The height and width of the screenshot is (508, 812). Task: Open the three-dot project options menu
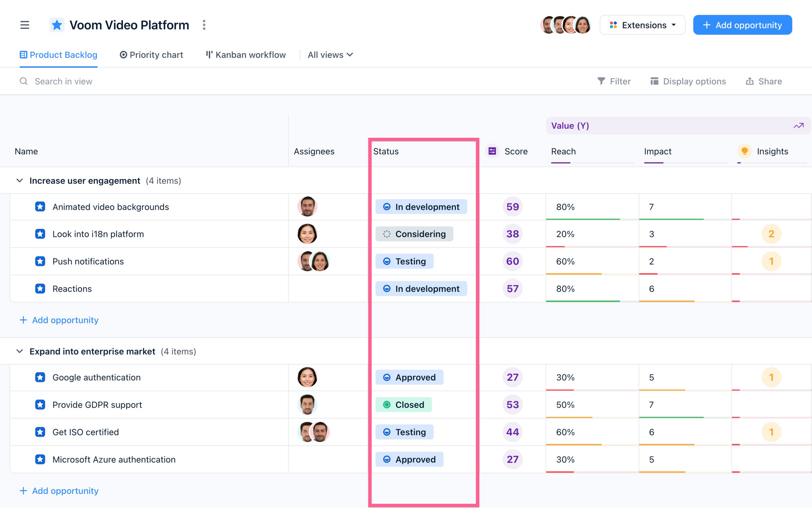204,25
